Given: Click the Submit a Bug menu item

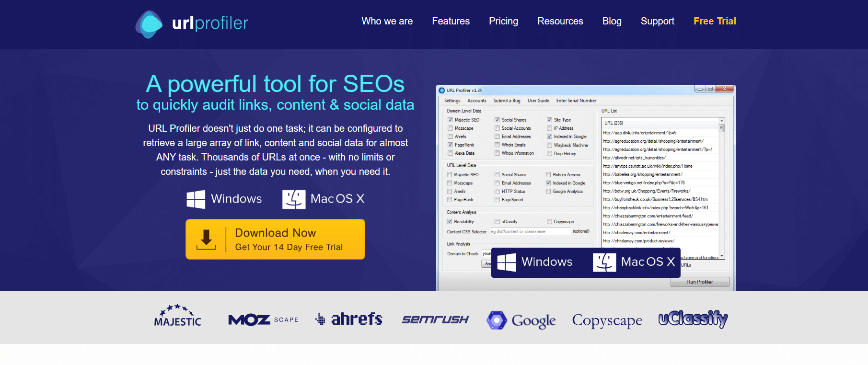Looking at the screenshot, I should (507, 101).
